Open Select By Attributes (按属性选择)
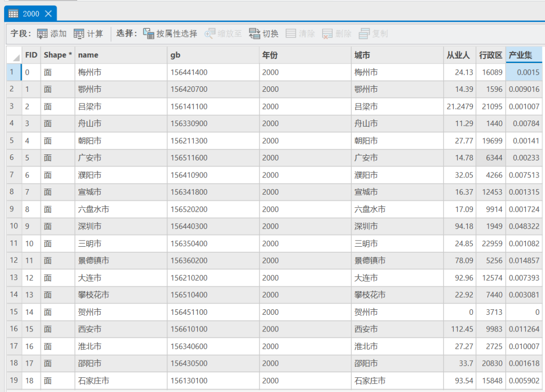The height and width of the screenshot is (392, 545). [170, 34]
